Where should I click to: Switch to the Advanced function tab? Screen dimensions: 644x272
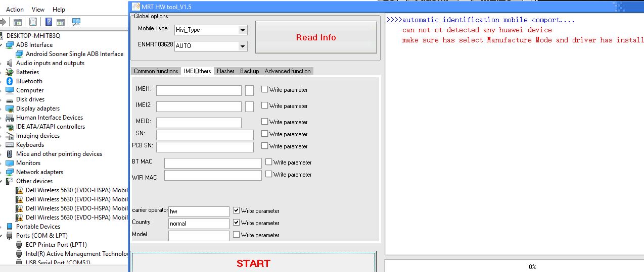click(288, 71)
